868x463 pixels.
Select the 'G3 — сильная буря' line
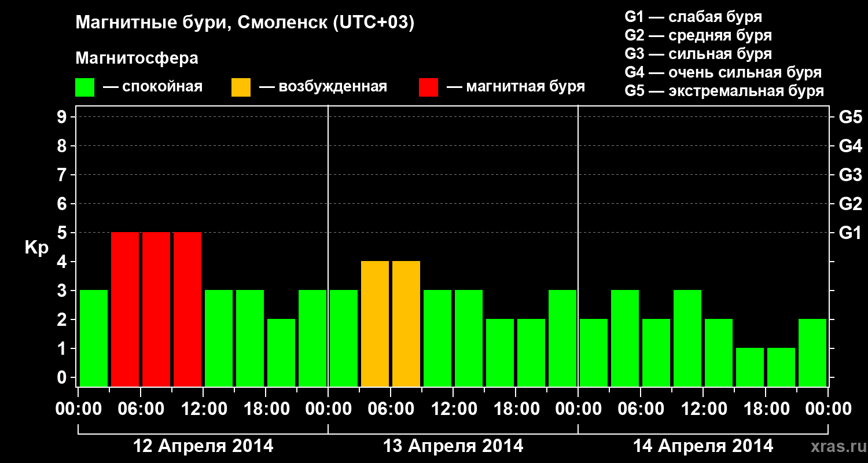(698, 54)
